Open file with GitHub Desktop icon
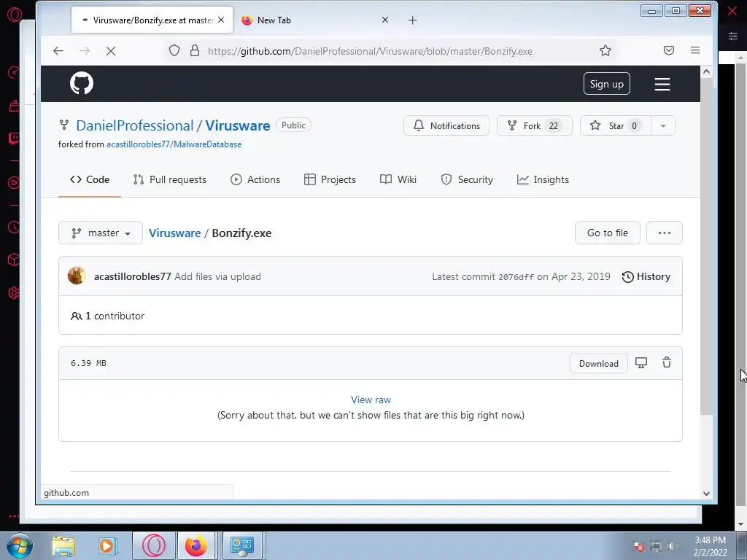This screenshot has width=747, height=560. (641, 363)
